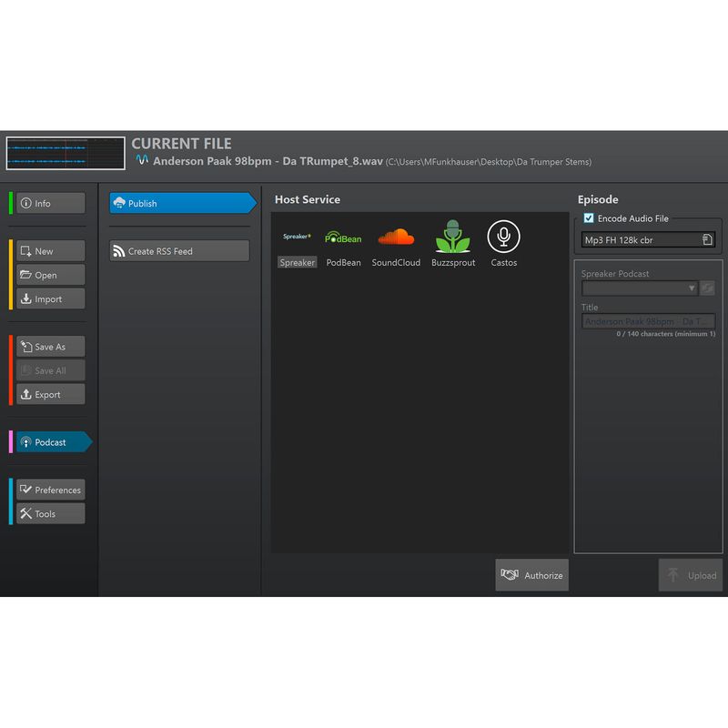Expand Spreaker Podcast dropdown

pyautogui.click(x=640, y=288)
